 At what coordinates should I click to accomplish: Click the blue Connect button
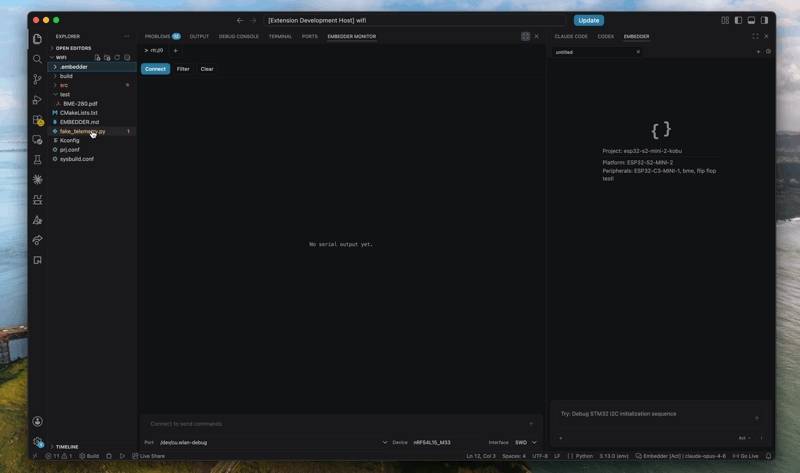[156, 69]
